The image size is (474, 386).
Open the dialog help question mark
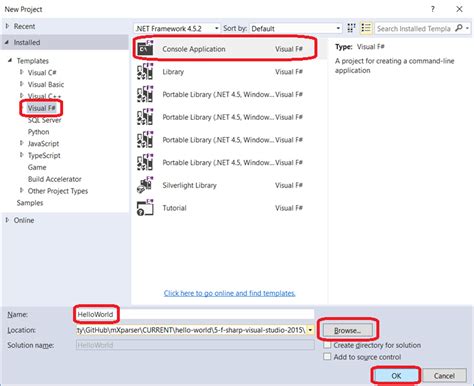point(433,9)
